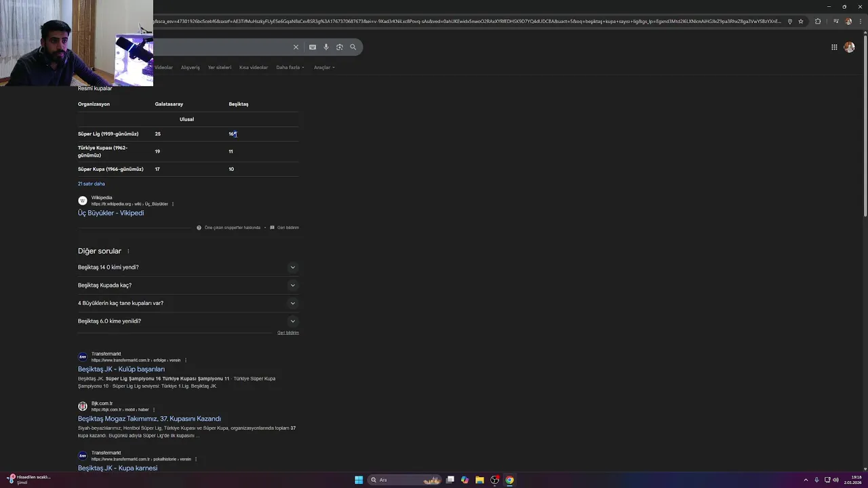Screen dimensions: 868x488
Task: Click the Wikipedia favicon in the snippet
Action: click(x=83, y=201)
